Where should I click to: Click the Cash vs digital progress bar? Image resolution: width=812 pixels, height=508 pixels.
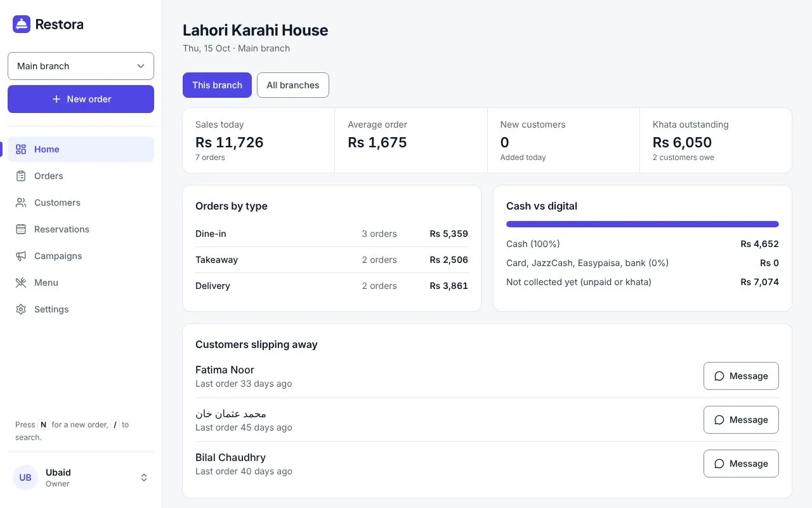pyautogui.click(x=643, y=224)
